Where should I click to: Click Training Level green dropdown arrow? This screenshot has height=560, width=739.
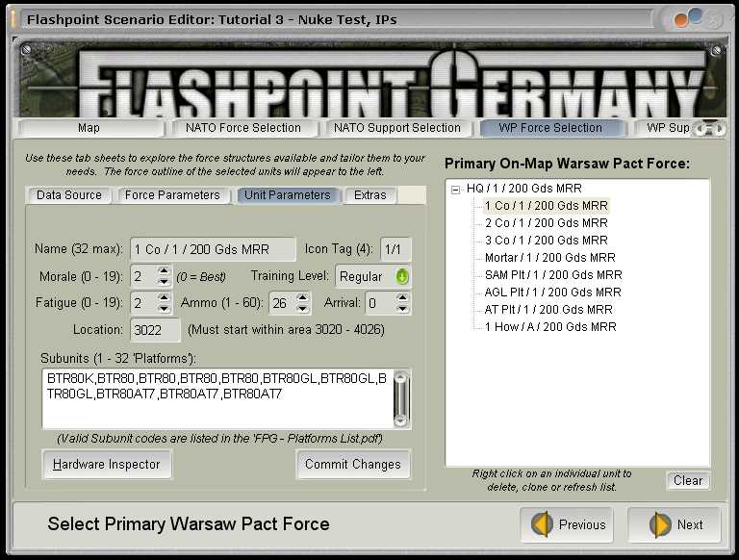(x=402, y=277)
